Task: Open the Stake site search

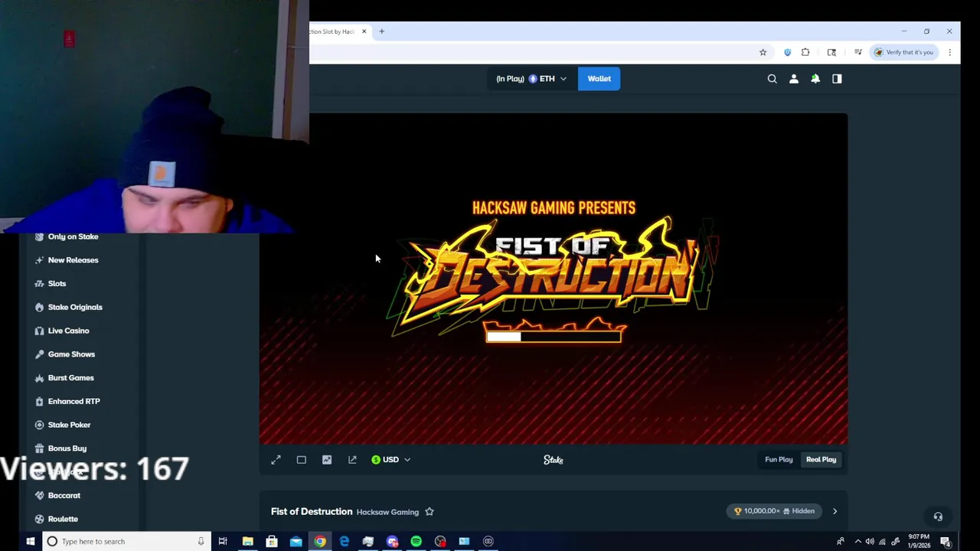Action: click(772, 79)
